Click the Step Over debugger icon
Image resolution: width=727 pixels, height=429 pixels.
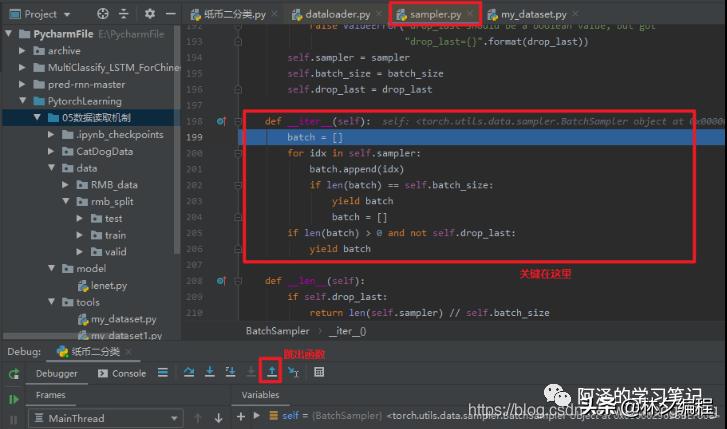click(189, 372)
